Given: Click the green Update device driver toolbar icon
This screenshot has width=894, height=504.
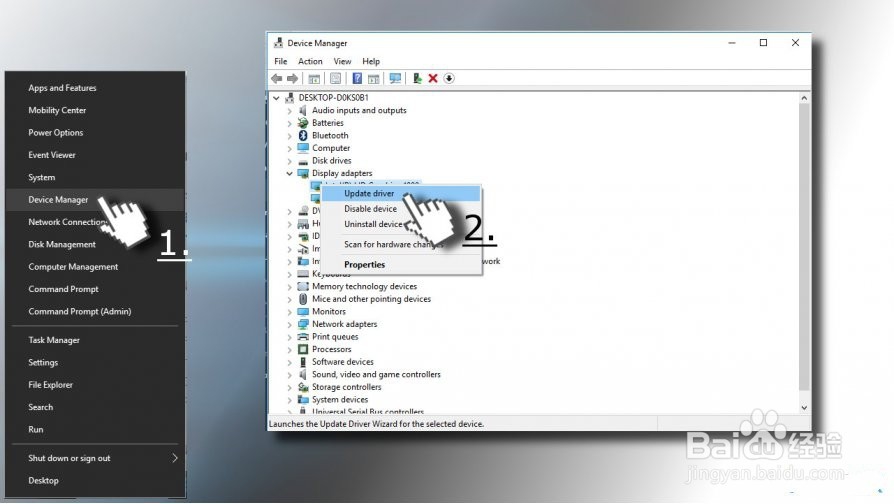Looking at the screenshot, I should [x=417, y=79].
